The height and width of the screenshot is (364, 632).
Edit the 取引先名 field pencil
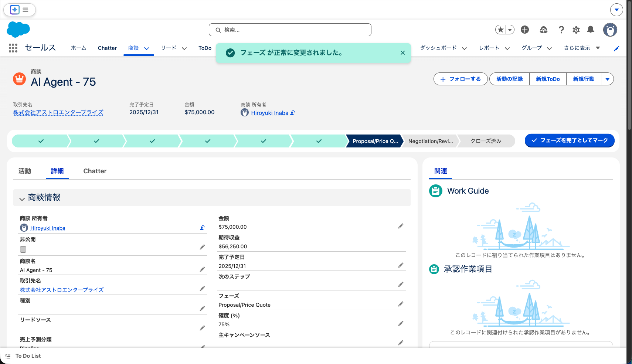click(203, 288)
